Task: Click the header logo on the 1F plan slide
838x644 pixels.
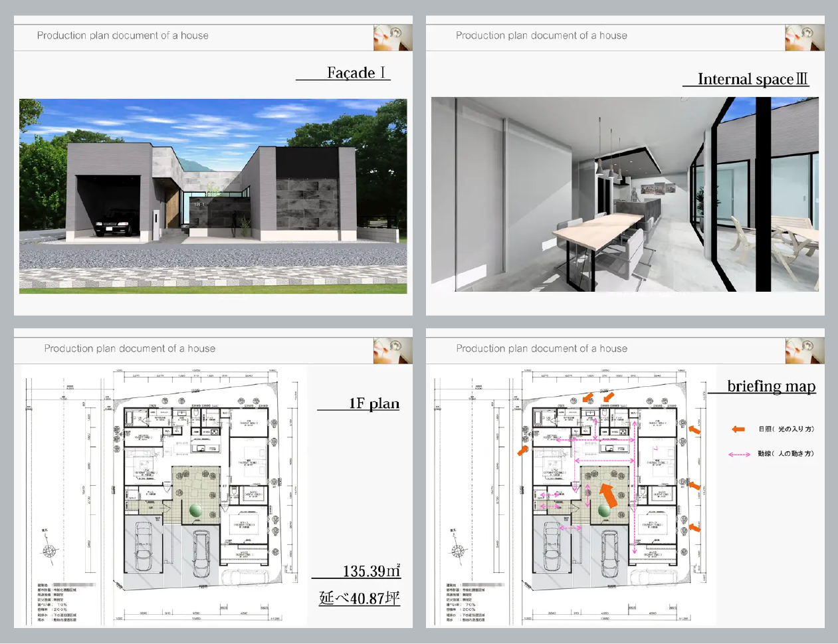Action: point(392,350)
